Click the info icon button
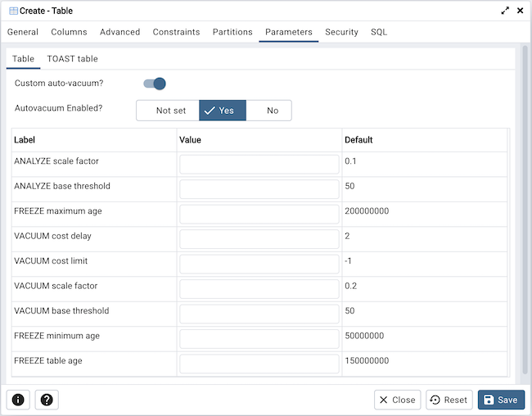Viewport: 532px width, 416px height. [18, 400]
